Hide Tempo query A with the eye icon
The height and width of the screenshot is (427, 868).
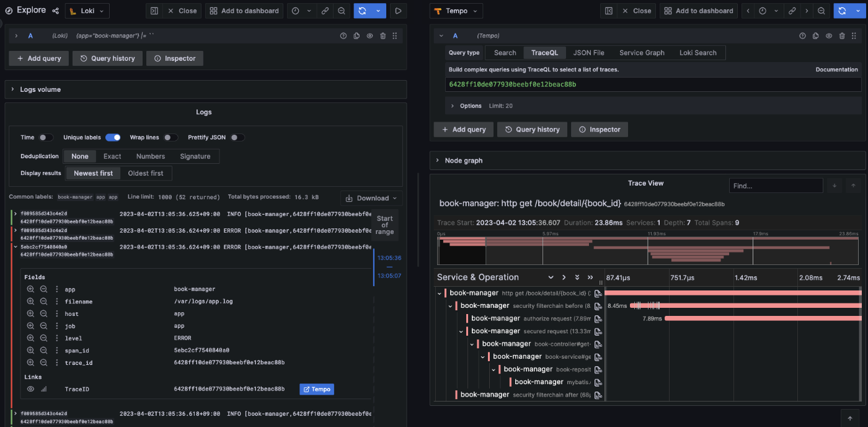click(x=829, y=36)
